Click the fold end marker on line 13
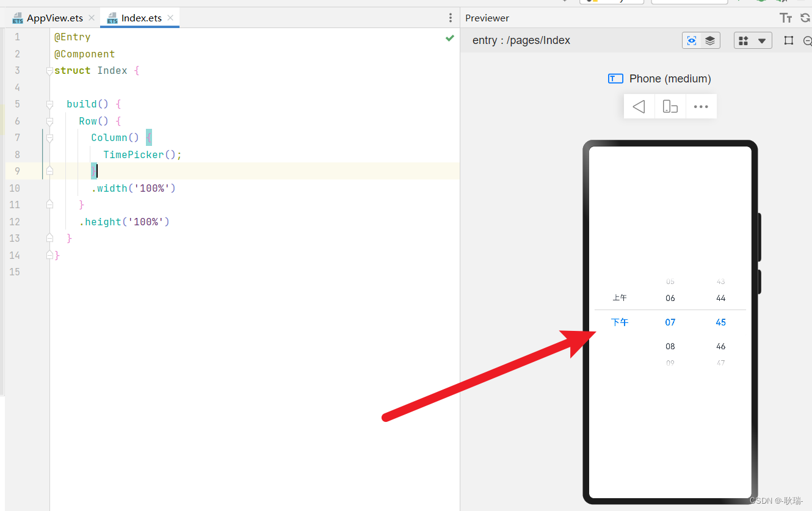The height and width of the screenshot is (511, 812). coord(50,238)
